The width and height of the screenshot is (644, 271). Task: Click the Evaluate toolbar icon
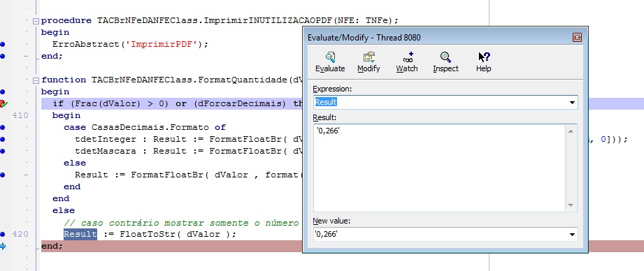(x=330, y=62)
